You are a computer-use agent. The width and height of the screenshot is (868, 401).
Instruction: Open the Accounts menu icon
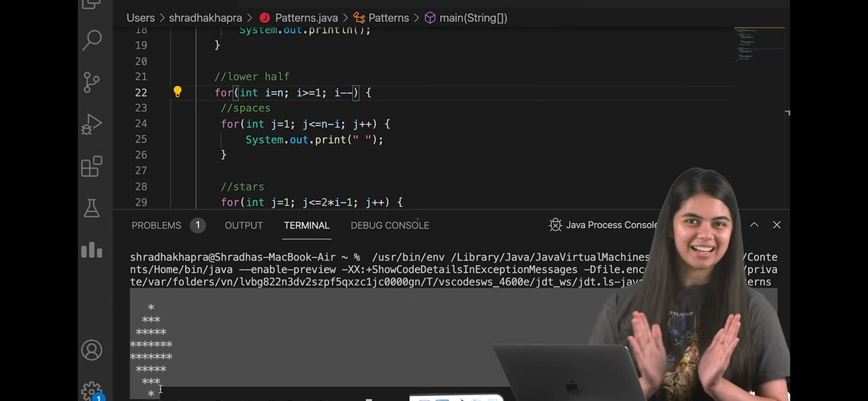[x=92, y=350]
